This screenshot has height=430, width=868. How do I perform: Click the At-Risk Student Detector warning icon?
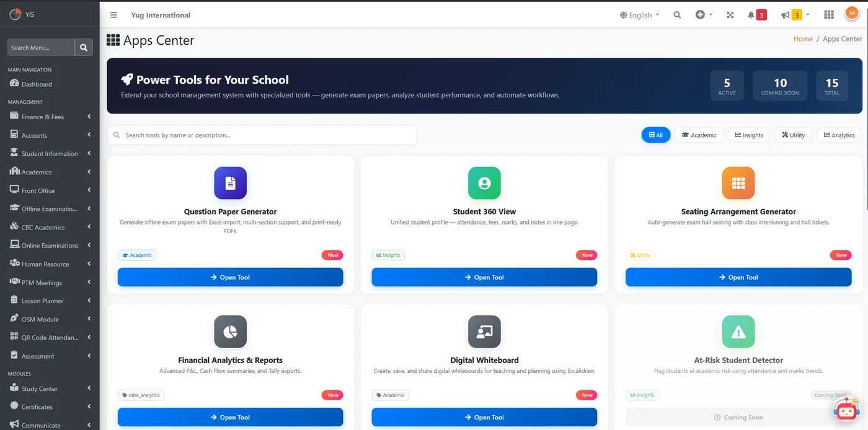tap(738, 331)
